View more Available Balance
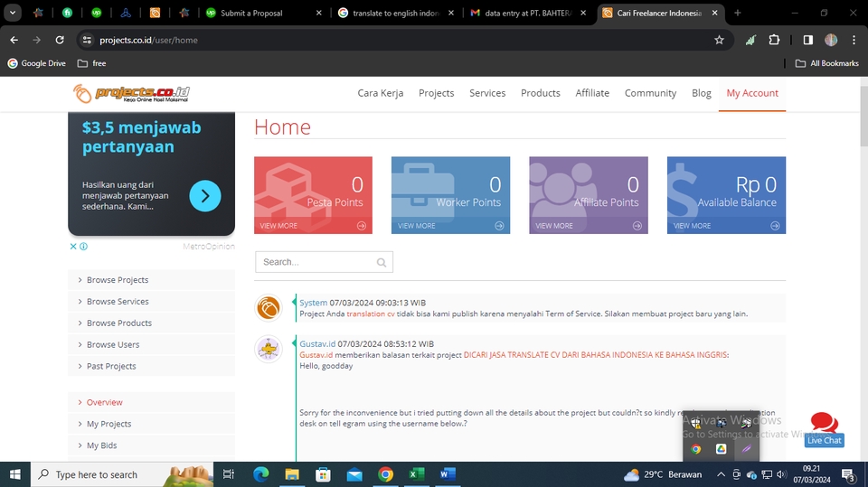 (x=726, y=226)
